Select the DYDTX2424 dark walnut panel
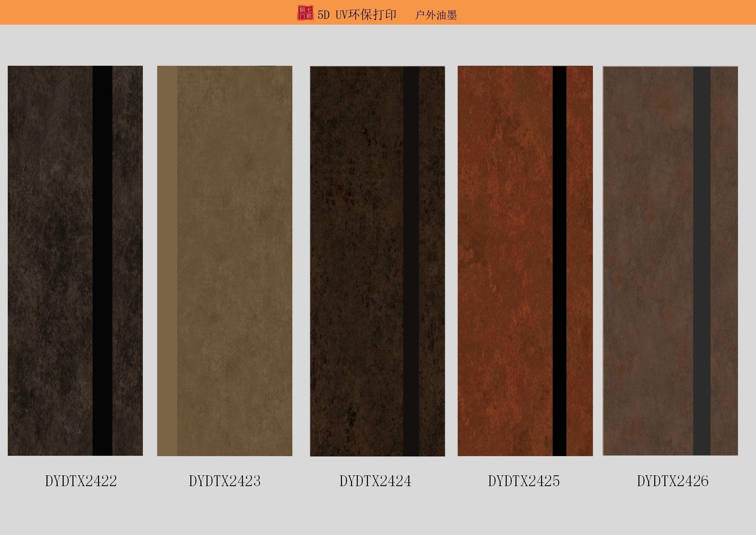The width and height of the screenshot is (756, 535). click(356, 260)
